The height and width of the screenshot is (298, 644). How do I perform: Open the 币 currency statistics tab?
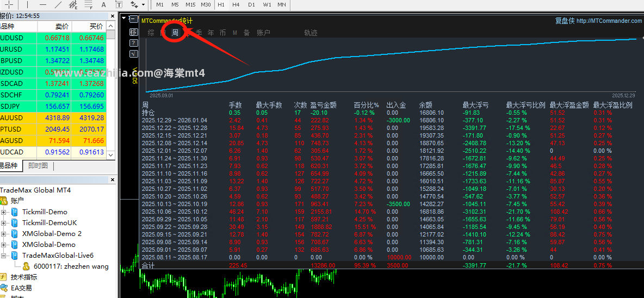(222, 33)
